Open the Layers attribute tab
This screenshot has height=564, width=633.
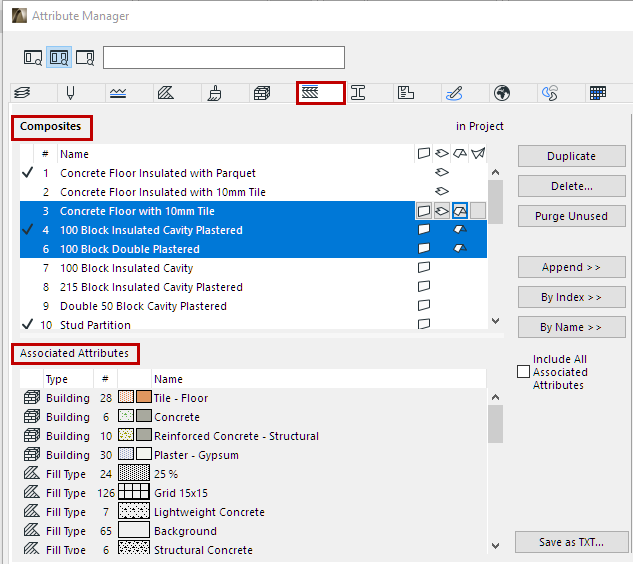pyautogui.click(x=22, y=93)
